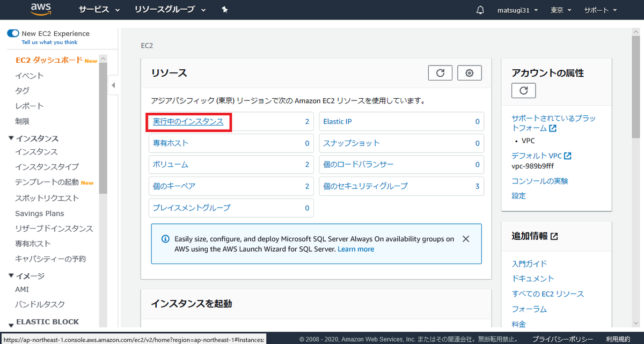
Task: Open テンプレートの起動 in the sidebar
Action: coord(47,182)
